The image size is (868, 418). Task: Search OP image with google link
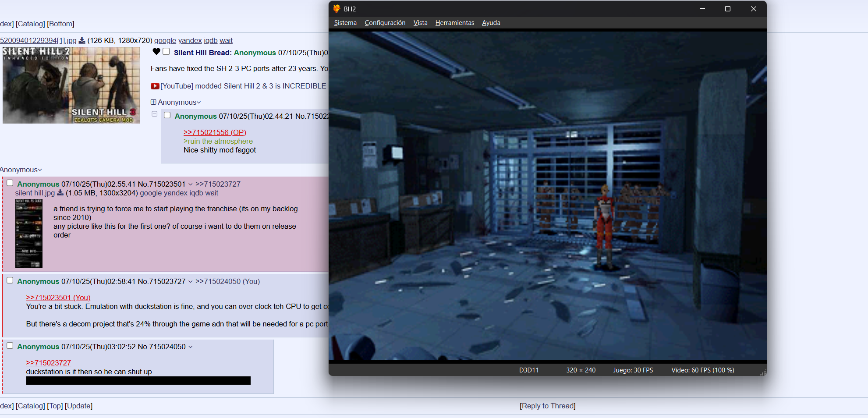(165, 40)
